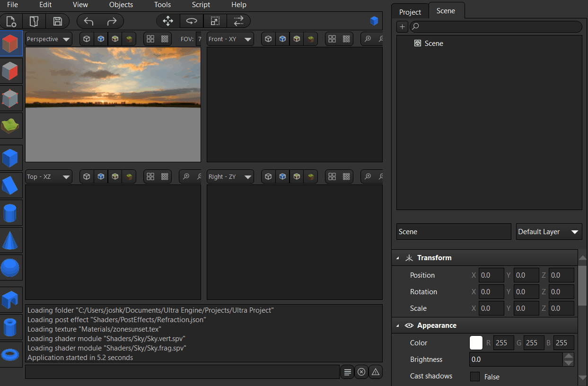588x386 pixels.
Task: Switch to the Project tab
Action: tap(410, 12)
